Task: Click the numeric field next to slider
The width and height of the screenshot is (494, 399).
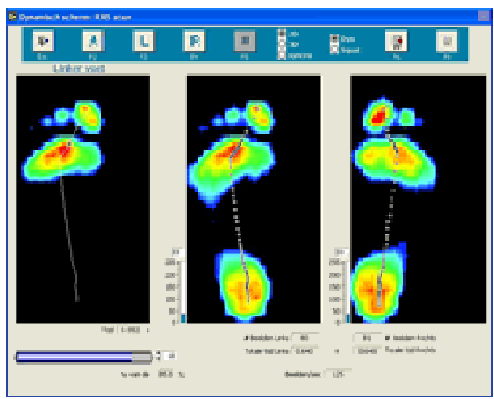Action: tap(170, 356)
